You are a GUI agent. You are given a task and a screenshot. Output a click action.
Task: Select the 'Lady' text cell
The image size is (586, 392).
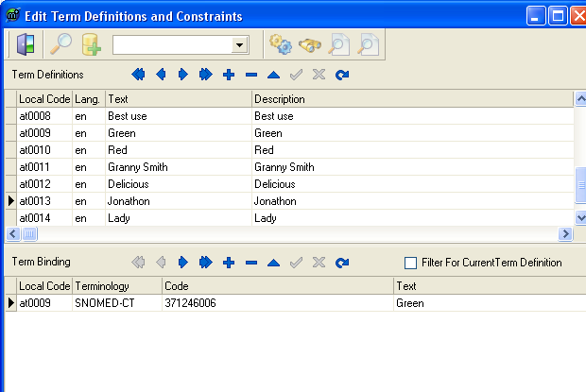179,218
